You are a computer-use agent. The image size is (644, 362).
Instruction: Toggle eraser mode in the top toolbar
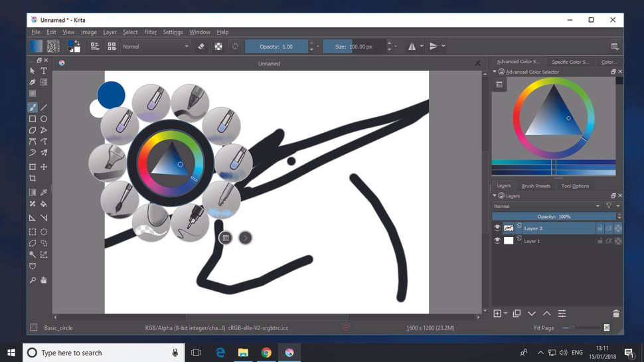[x=202, y=46]
